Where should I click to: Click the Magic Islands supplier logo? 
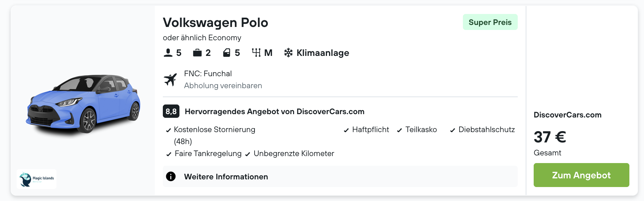37,179
